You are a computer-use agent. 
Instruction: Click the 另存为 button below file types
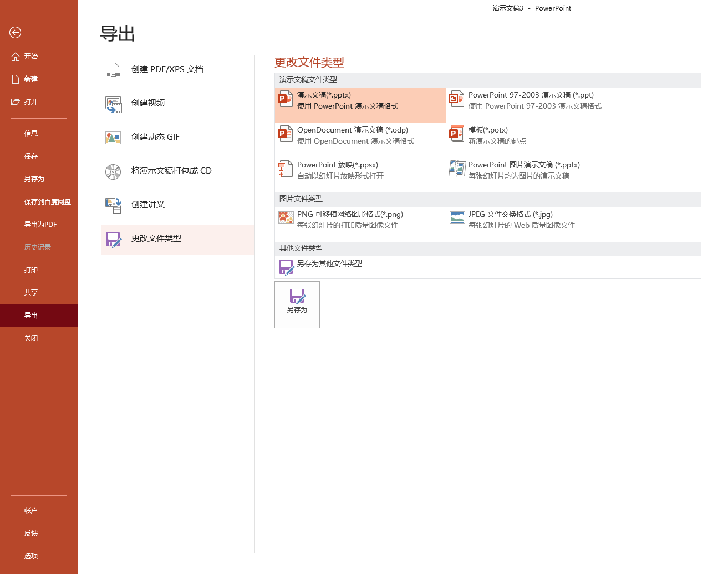[x=297, y=304]
